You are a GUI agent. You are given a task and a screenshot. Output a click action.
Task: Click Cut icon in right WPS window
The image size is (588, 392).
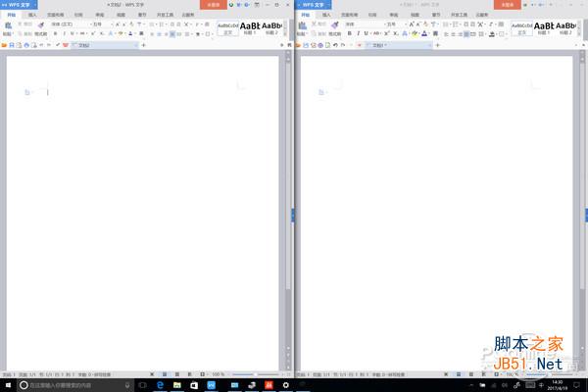tap(314, 24)
